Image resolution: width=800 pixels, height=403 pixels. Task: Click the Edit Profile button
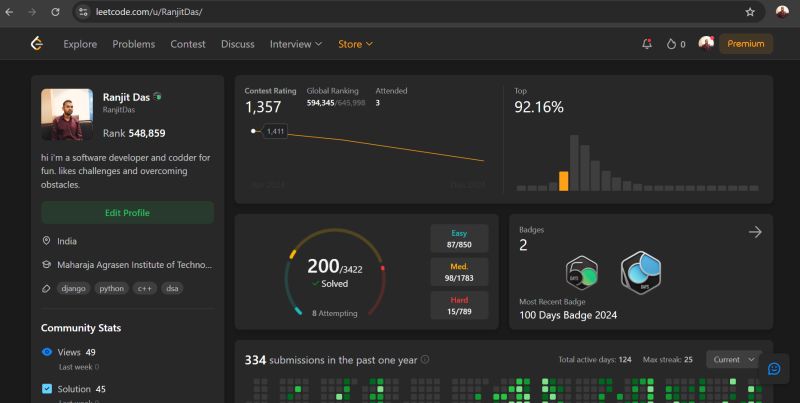tap(128, 213)
